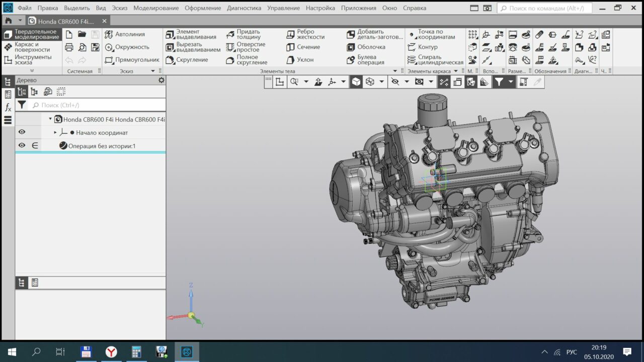Viewport: 644px width, 362px height.
Task: Open print preview with the magnifier page icon
Action: pos(82,47)
